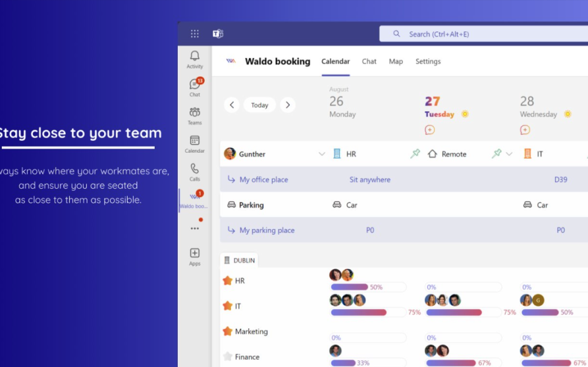The height and width of the screenshot is (367, 588).
Task: Click Finance Monday 33% occupancy bar
Action: [x=368, y=363]
